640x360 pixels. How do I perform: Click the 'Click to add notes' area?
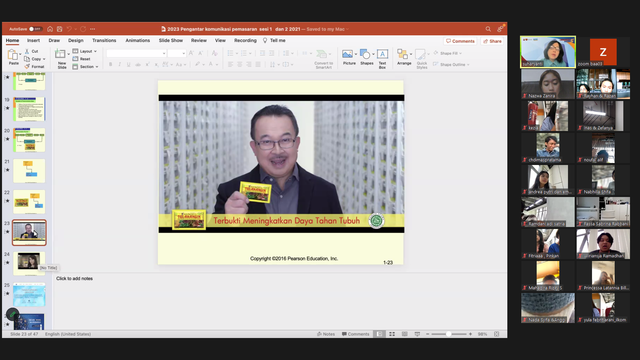point(74,278)
